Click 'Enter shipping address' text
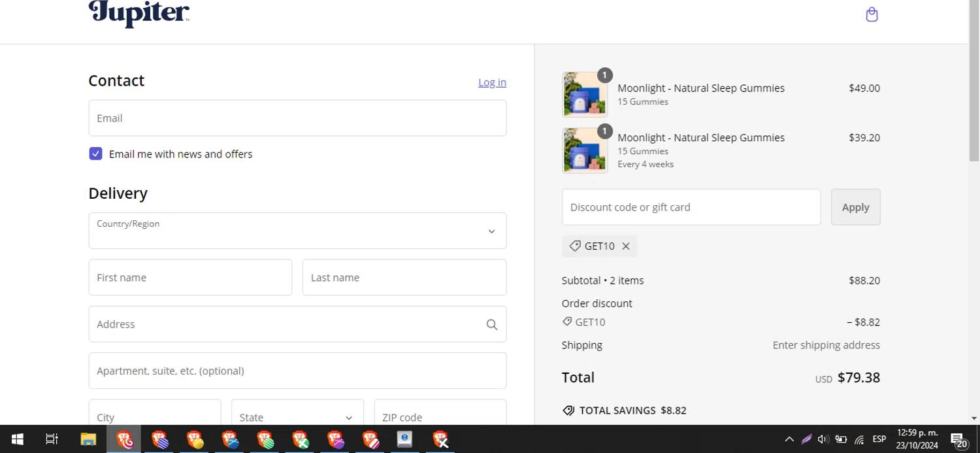Viewport: 980px width, 453px height. 826,345
